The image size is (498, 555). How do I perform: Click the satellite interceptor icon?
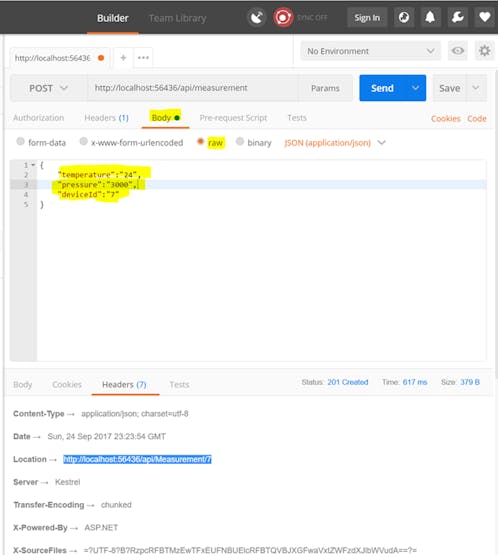(x=256, y=17)
